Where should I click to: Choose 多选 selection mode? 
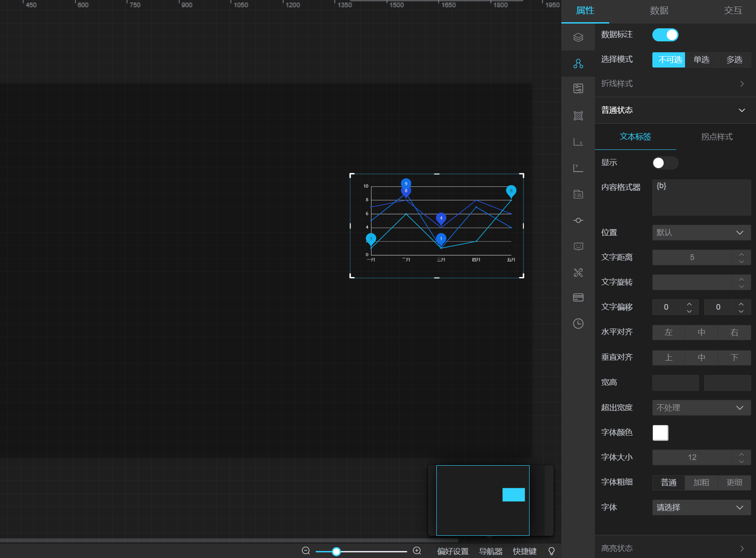(734, 60)
